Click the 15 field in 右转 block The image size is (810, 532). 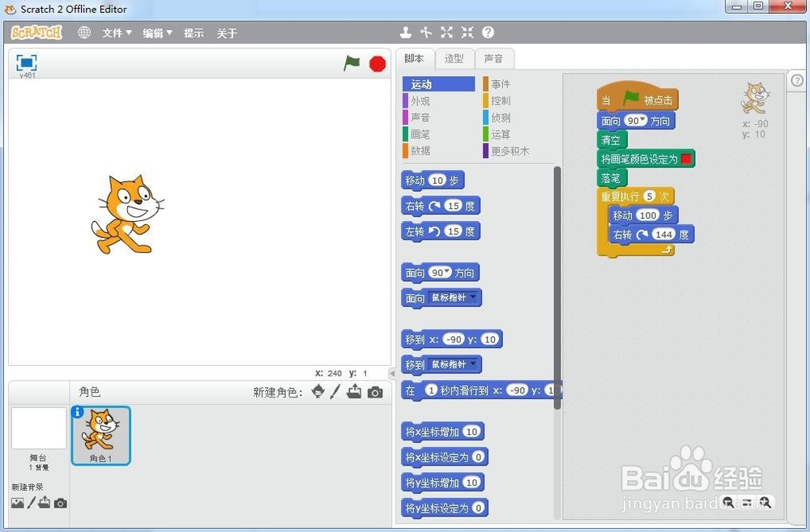453,206
